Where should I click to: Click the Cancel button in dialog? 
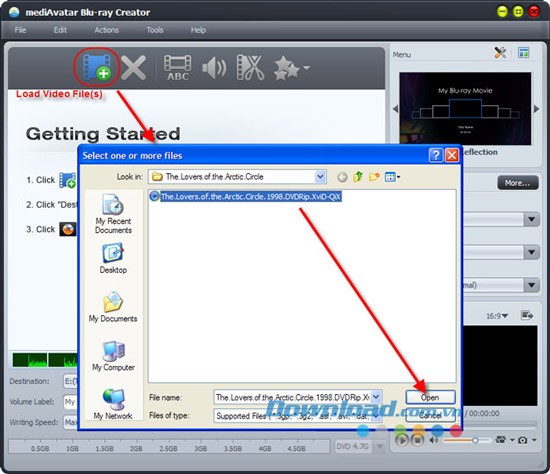430,415
